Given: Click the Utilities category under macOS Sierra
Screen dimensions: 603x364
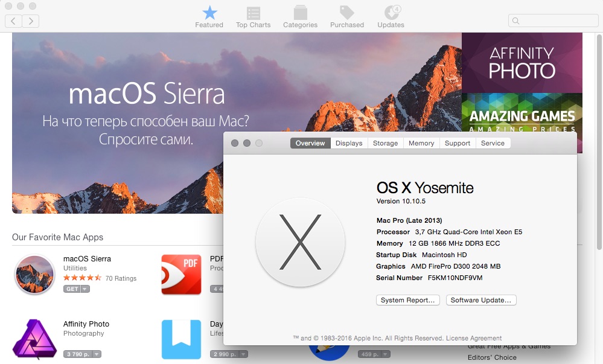Looking at the screenshot, I should click(75, 268).
